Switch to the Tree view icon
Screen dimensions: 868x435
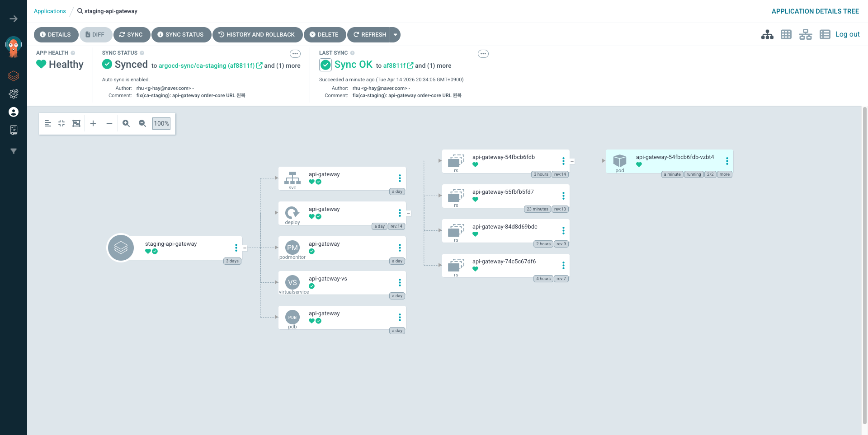767,35
